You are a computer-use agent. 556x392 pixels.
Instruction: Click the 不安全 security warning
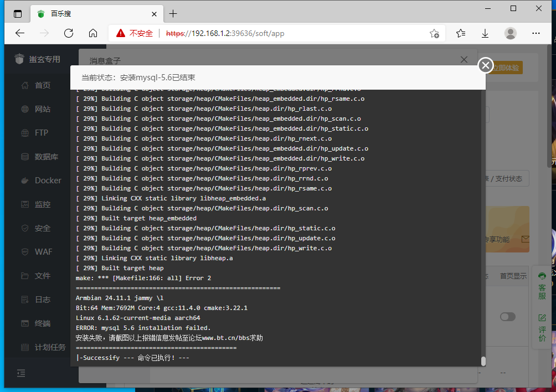click(135, 33)
